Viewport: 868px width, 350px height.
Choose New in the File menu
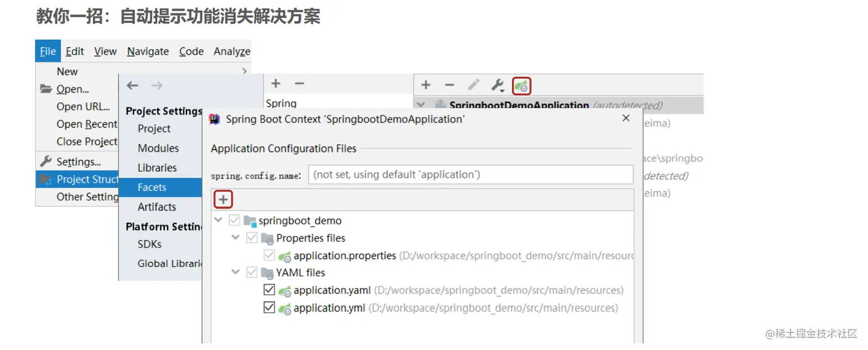point(67,71)
